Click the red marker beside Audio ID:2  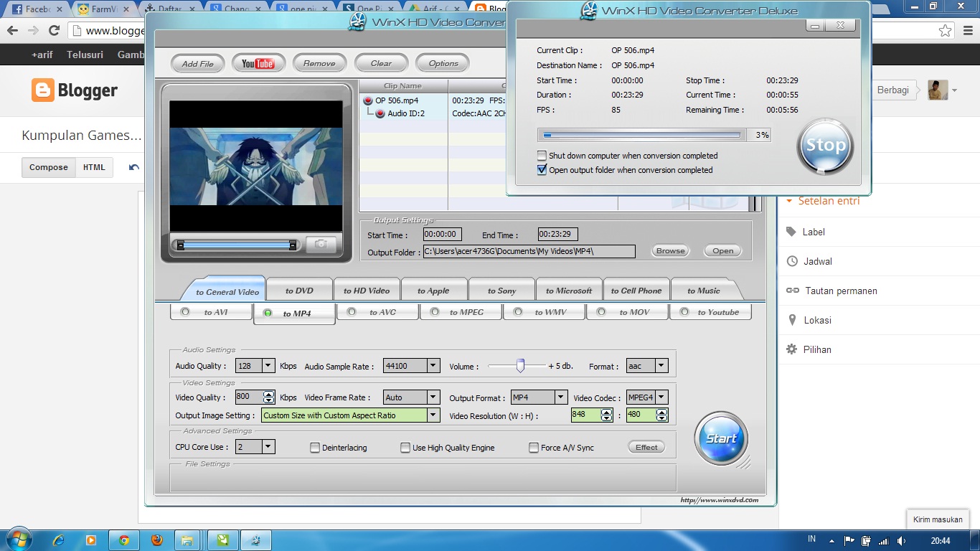pyautogui.click(x=380, y=113)
